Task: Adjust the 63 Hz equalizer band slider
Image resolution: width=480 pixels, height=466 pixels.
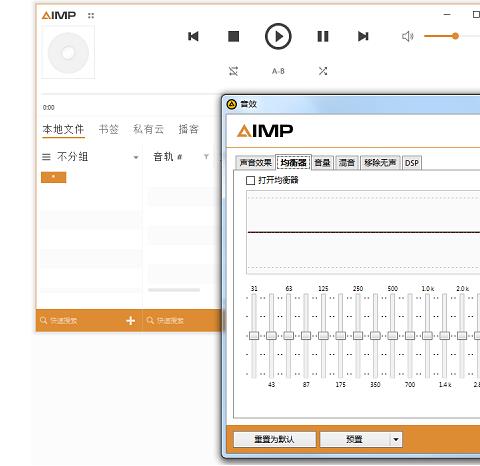Action: point(289,335)
